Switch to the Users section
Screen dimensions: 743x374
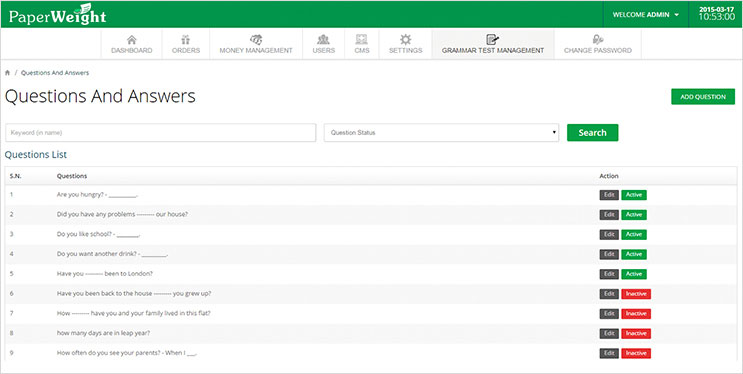coord(324,44)
